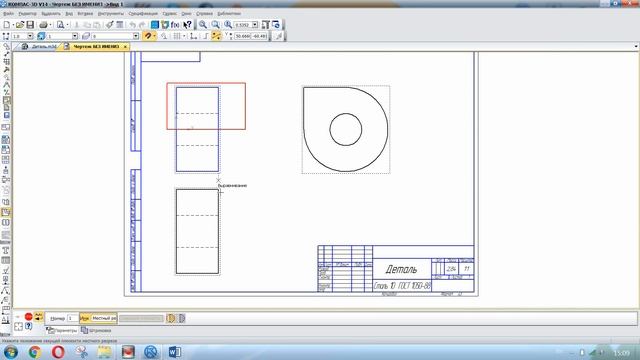Click the KOMPAS blue icon in the taskbar
The width and height of the screenshot is (640, 360).
click(151, 351)
